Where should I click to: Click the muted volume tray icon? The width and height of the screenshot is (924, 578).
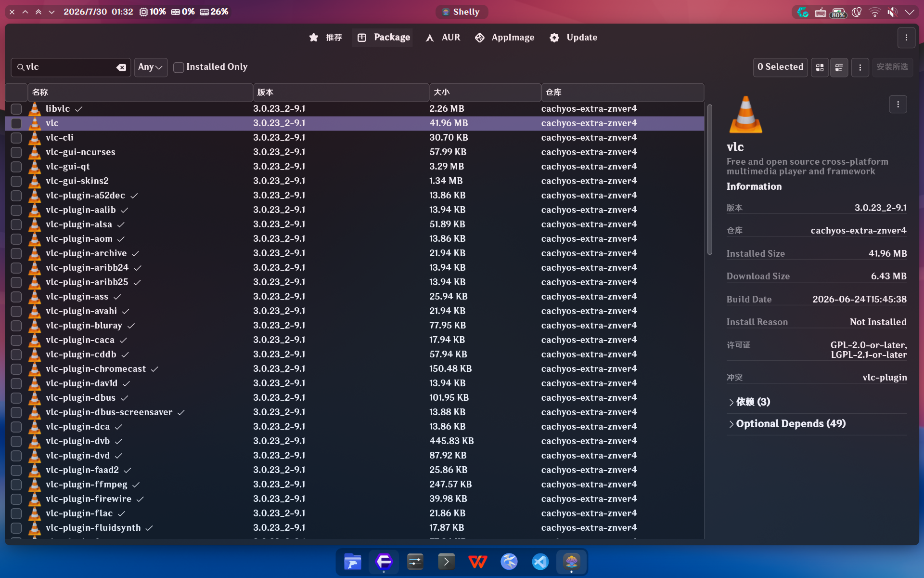pos(892,12)
